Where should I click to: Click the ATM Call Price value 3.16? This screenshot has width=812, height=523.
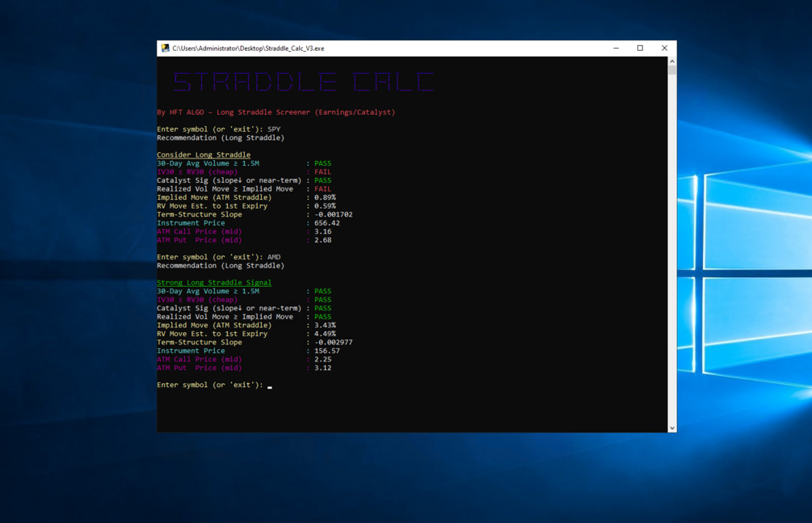click(322, 232)
